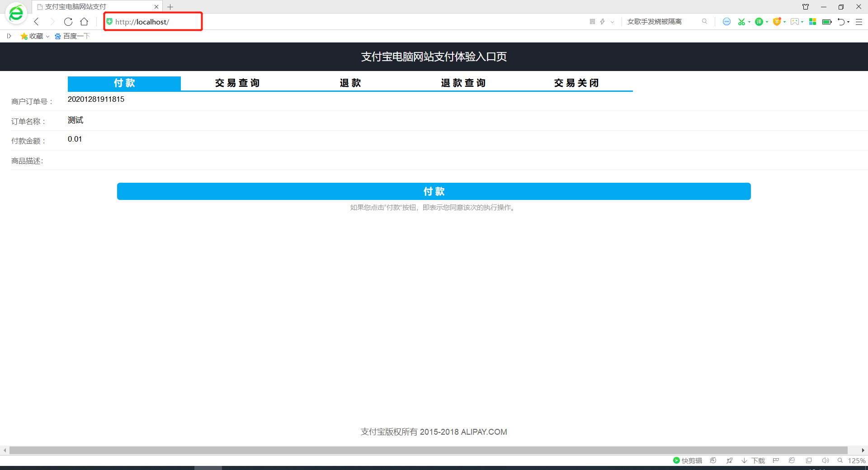Screen dimensions: 868x470
Task: Open the translate tool
Action: pos(759,21)
